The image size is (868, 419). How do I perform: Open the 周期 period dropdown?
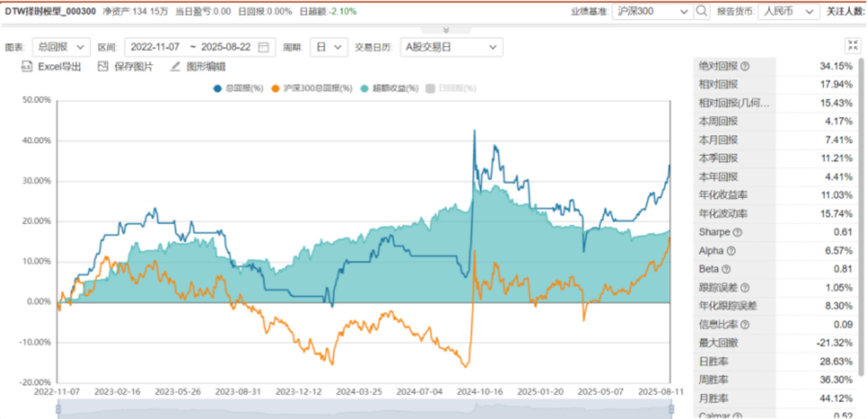pos(330,47)
